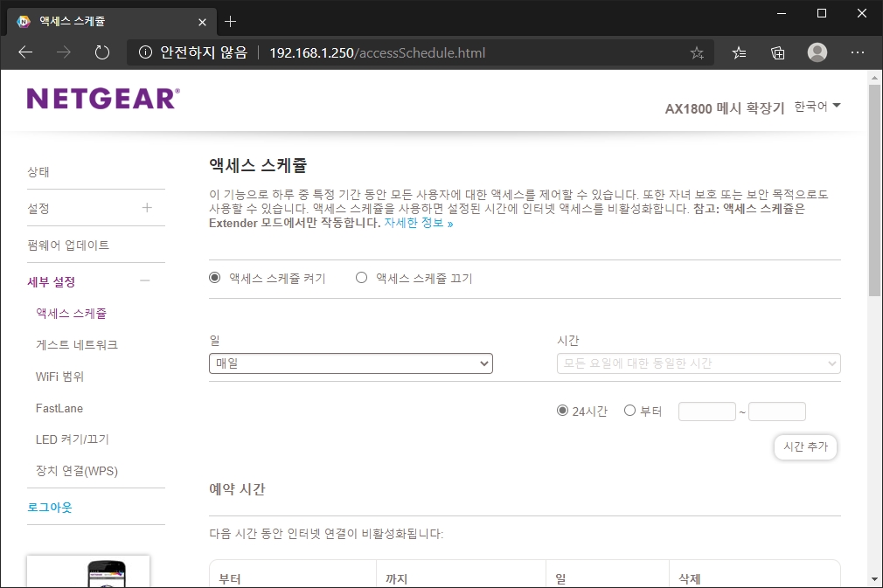883x588 pixels.
Task: Open the 자세한 정보 link
Action: (419, 223)
